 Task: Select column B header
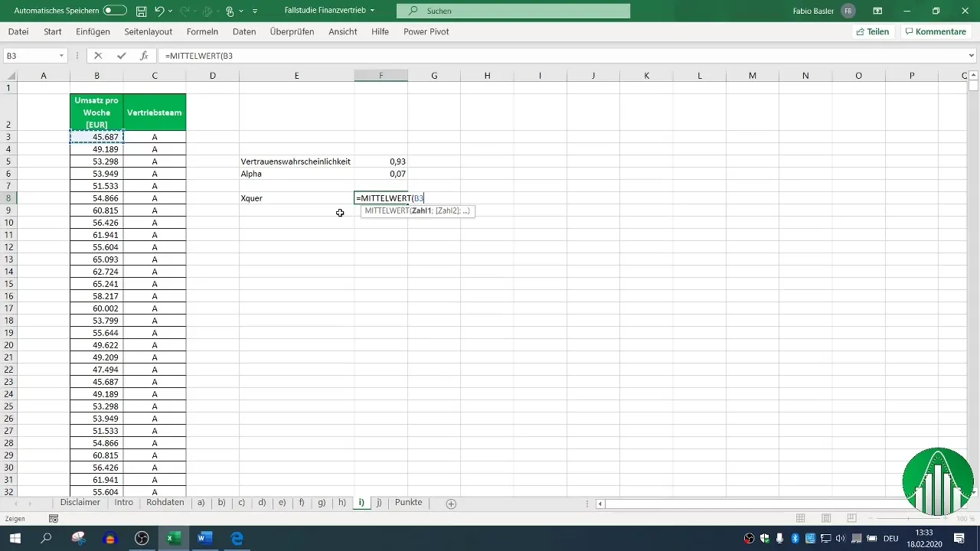(x=96, y=75)
